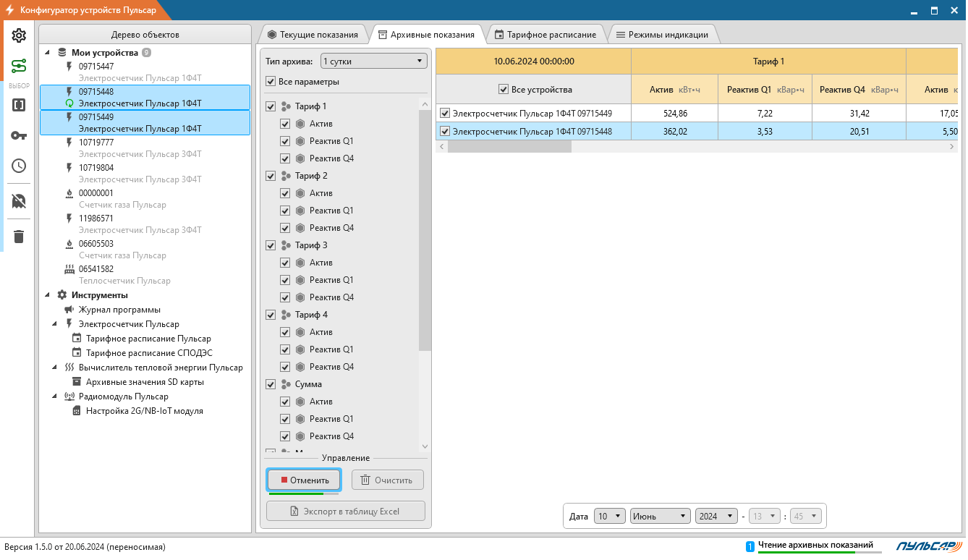This screenshot has height=560, width=968.
Task: Click the square brackets sidebar icon
Action: click(x=19, y=104)
